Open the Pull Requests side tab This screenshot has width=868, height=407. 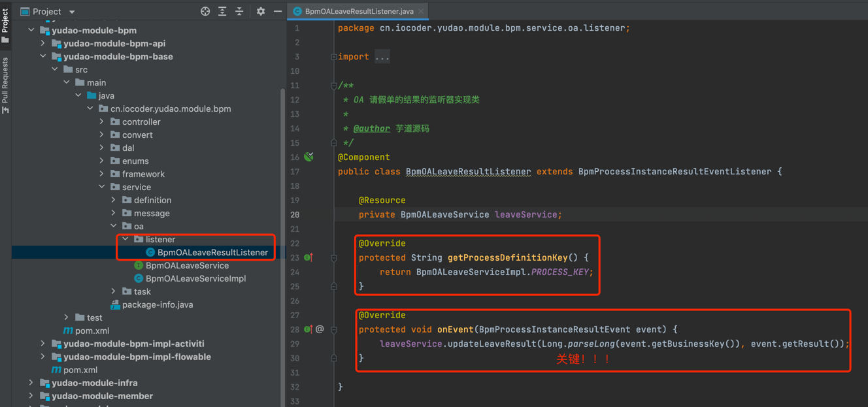5,85
